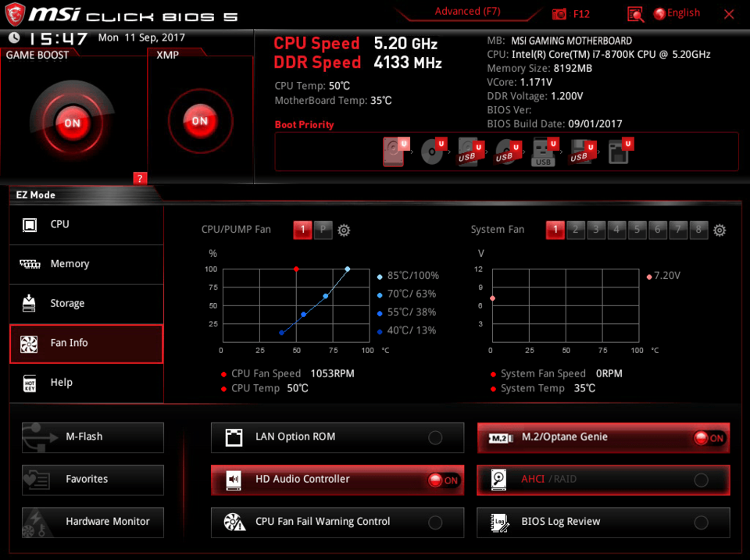Screen dimensions: 750x560
Task: Toggle the GAME BOOST knob
Action: 72,123
